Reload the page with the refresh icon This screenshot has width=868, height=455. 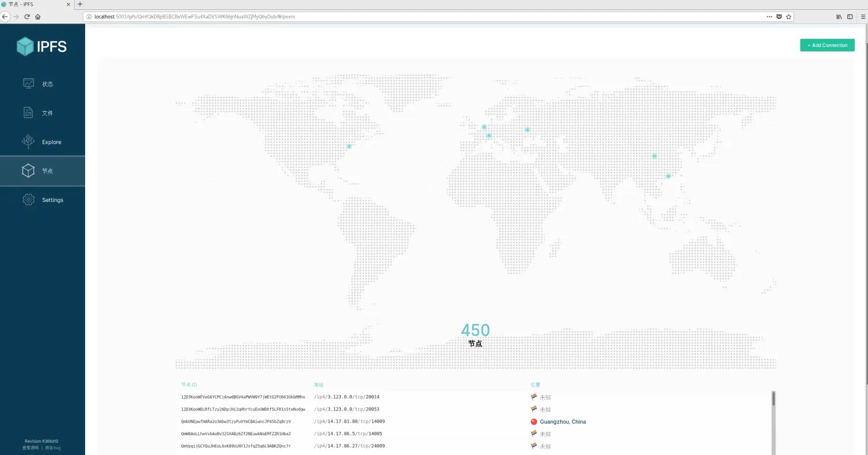[27, 17]
